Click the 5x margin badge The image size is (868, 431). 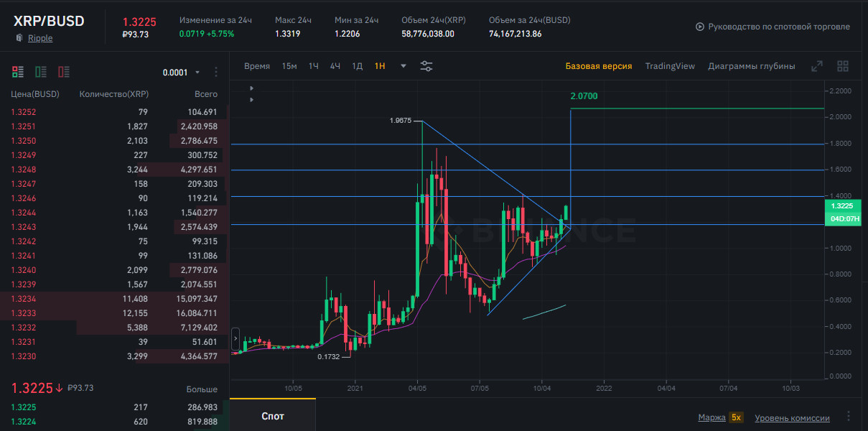736,417
